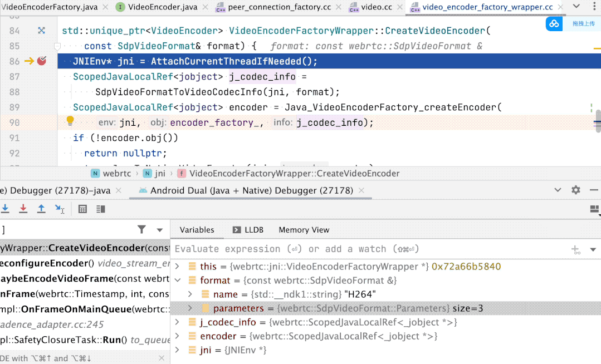Click the Step Into debugger icon
Viewport: 601px width, 364px height.
5,209
